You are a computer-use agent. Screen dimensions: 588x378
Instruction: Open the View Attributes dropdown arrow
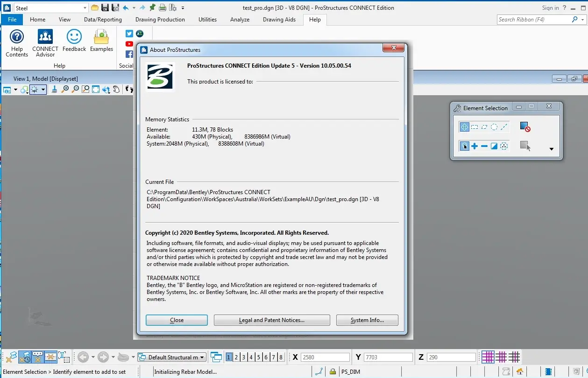click(15, 90)
